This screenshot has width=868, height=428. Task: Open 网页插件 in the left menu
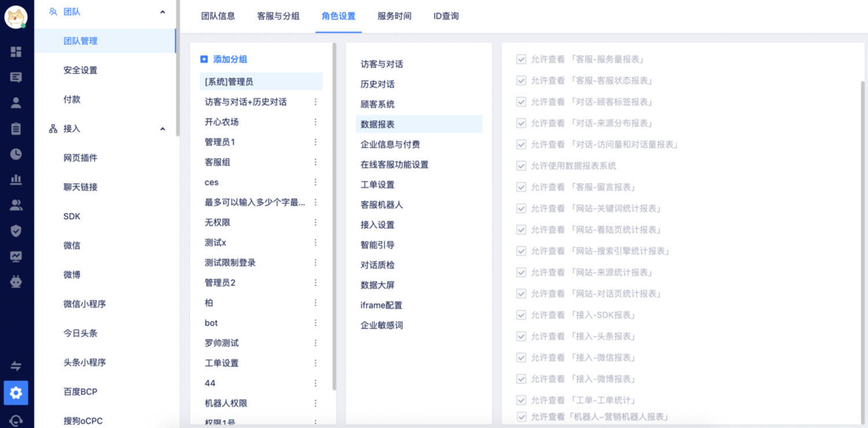[x=80, y=158]
